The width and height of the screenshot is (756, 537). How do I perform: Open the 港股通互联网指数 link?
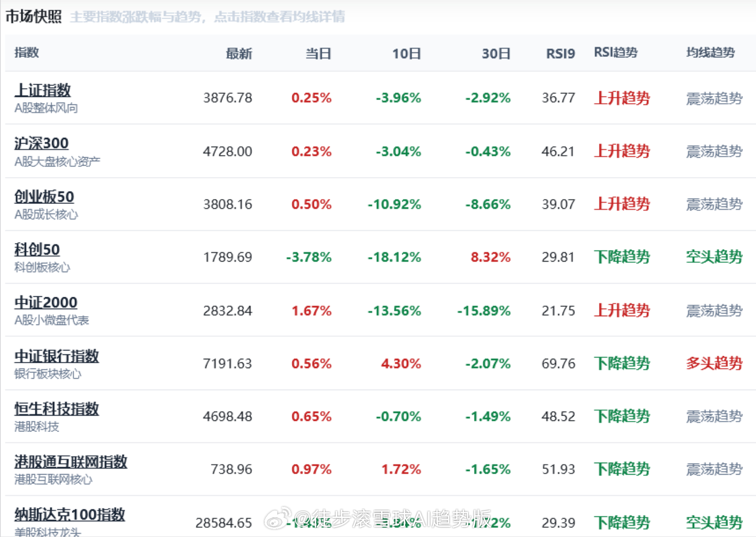71,462
